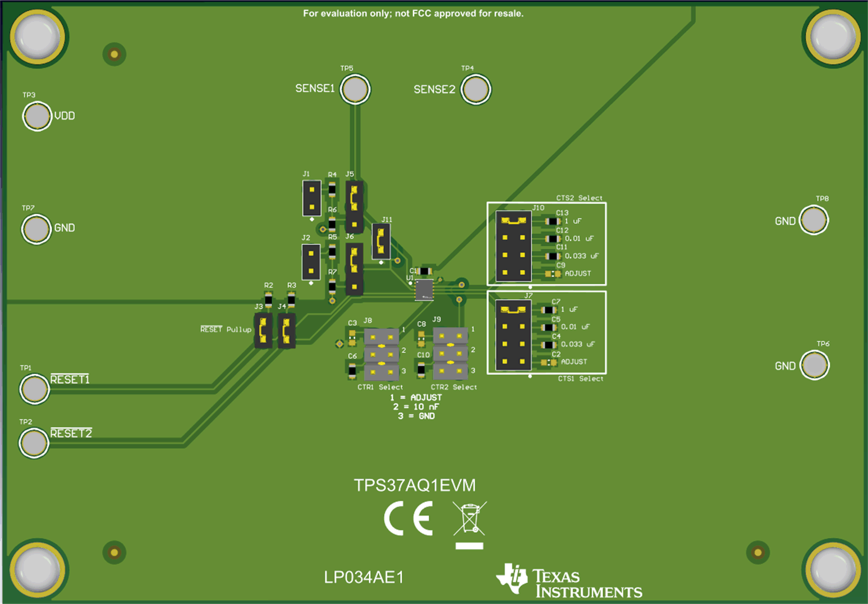The height and width of the screenshot is (604, 868).
Task: Click the LP034AE1 board number text
Action: (364, 577)
